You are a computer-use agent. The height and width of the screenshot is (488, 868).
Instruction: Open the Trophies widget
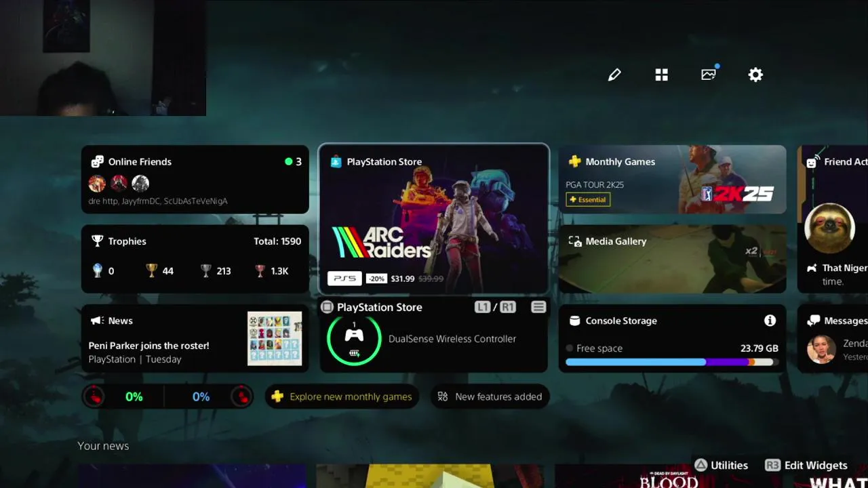point(195,258)
